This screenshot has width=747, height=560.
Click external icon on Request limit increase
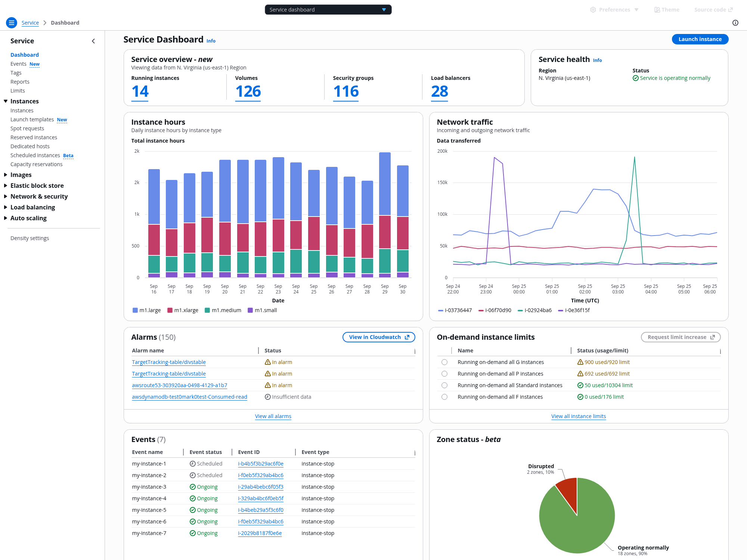pos(713,337)
